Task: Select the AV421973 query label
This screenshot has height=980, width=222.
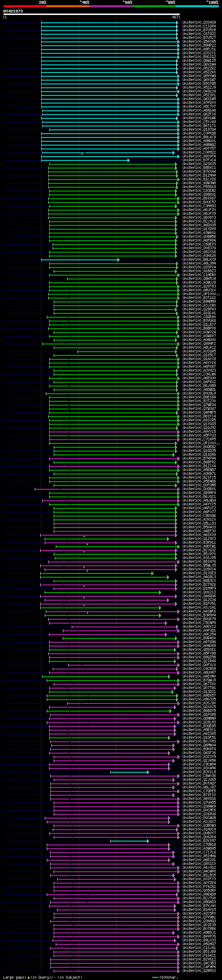Action: (13, 11)
